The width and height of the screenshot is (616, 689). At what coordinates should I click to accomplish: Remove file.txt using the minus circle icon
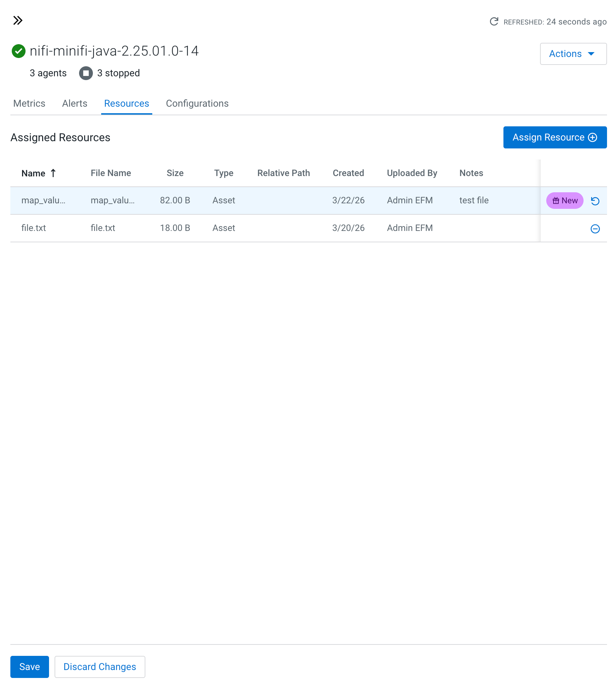[x=595, y=229]
